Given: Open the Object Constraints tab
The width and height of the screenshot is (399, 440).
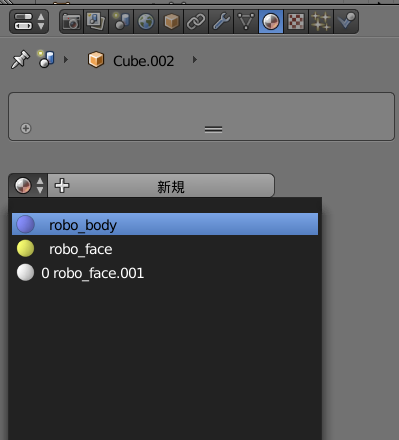Looking at the screenshot, I should tap(196, 22).
